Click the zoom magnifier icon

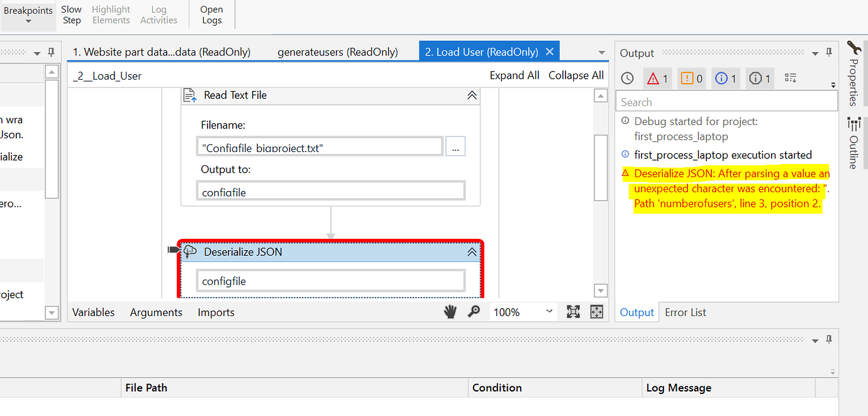(474, 312)
